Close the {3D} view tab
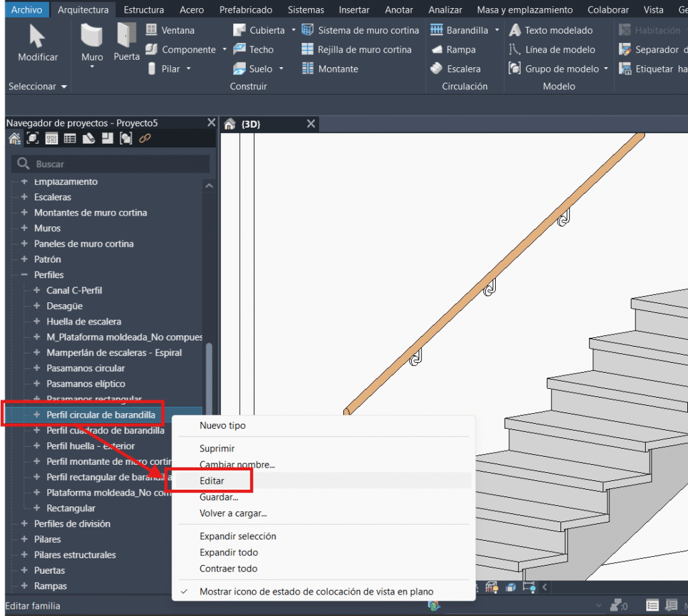This screenshot has width=688, height=616. point(310,124)
